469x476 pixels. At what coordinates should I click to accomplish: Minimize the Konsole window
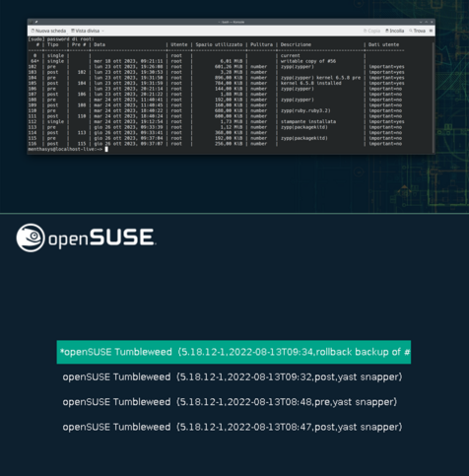tap(421, 22)
